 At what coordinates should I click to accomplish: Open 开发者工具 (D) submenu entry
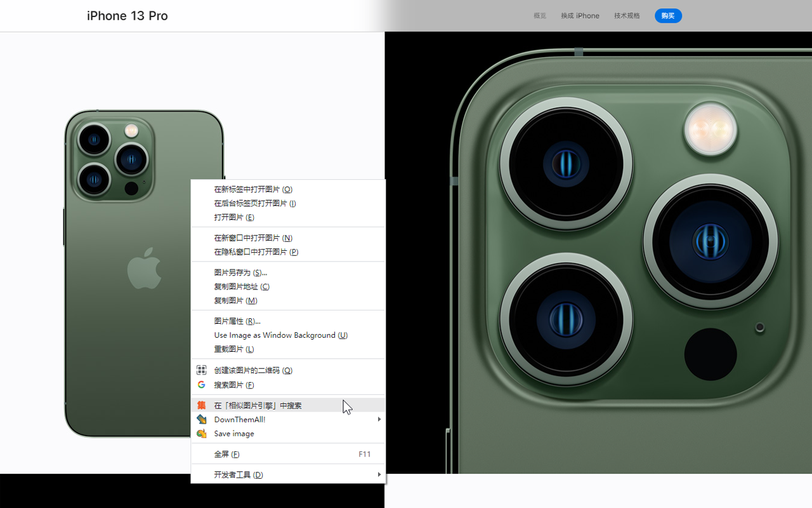tap(288, 474)
